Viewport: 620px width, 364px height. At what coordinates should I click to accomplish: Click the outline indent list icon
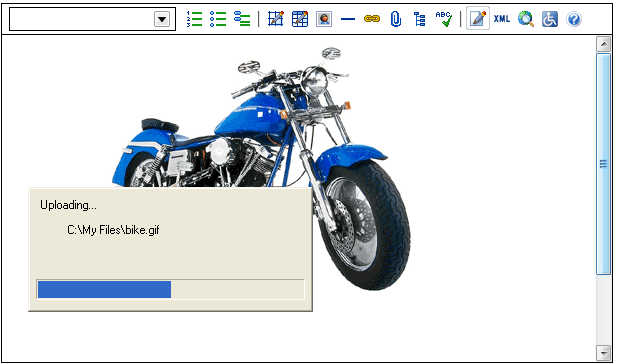242,19
